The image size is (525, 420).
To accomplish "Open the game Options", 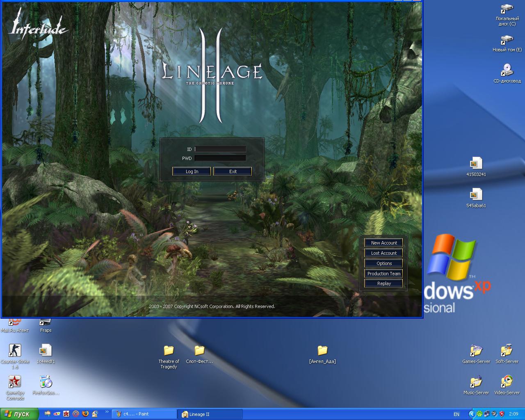I will click(383, 263).
